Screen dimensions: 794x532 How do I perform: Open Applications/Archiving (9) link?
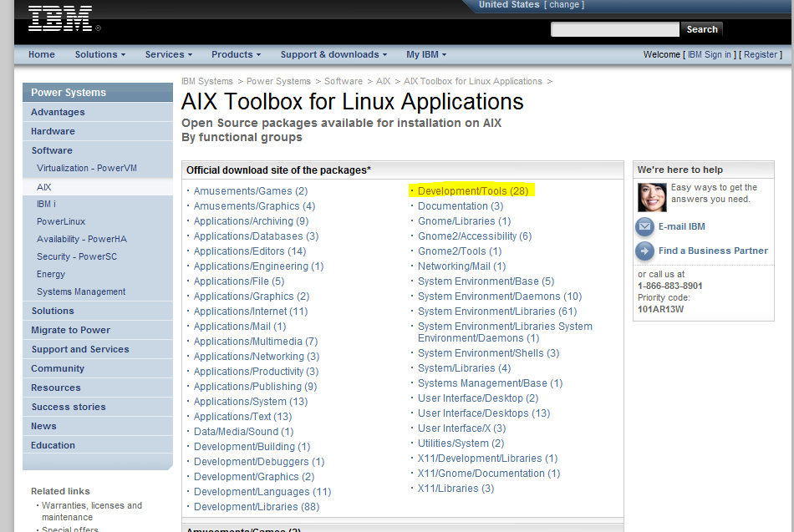pyautogui.click(x=252, y=221)
